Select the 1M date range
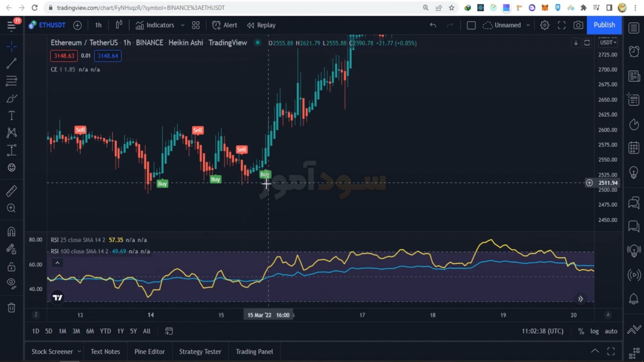The image size is (644, 362). pyautogui.click(x=63, y=331)
